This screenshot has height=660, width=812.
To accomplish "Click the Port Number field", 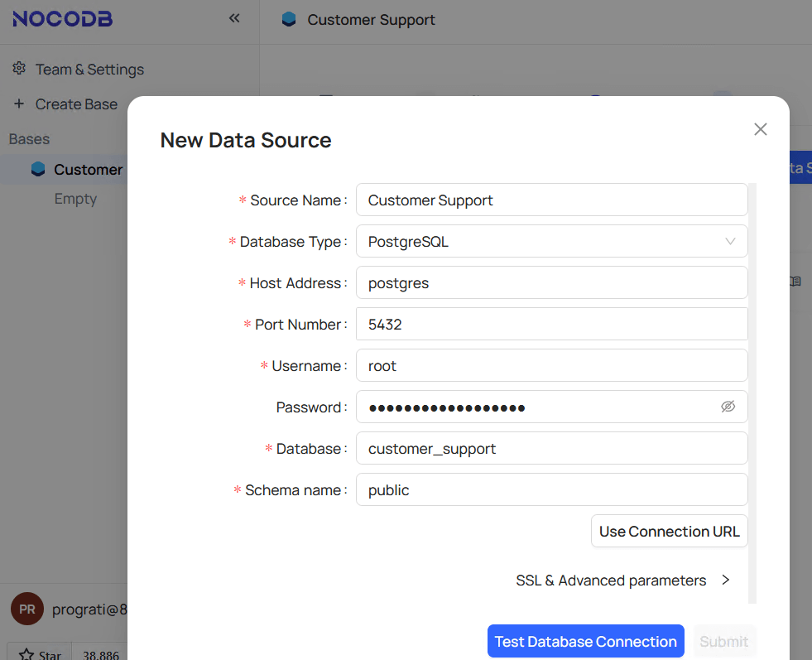I will point(551,325).
